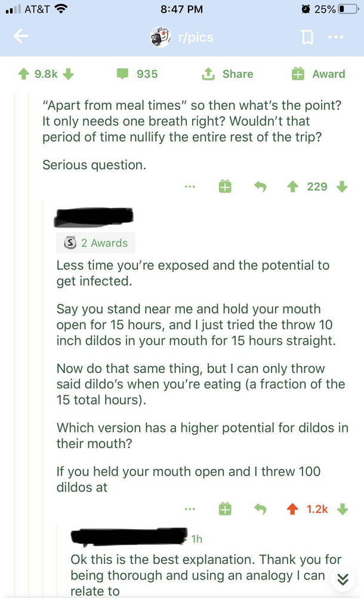The height and width of the screenshot is (598, 364).
Task: Tap the r/pics subreddit avatar
Action: [161, 37]
